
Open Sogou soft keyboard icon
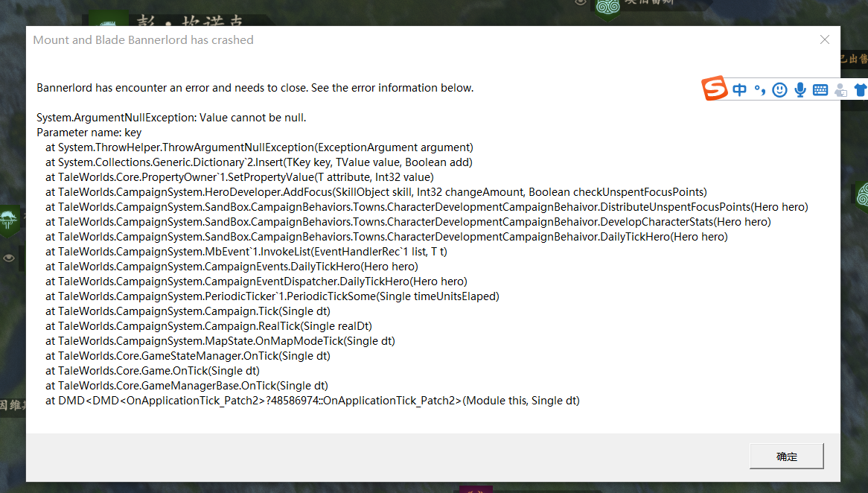point(820,90)
